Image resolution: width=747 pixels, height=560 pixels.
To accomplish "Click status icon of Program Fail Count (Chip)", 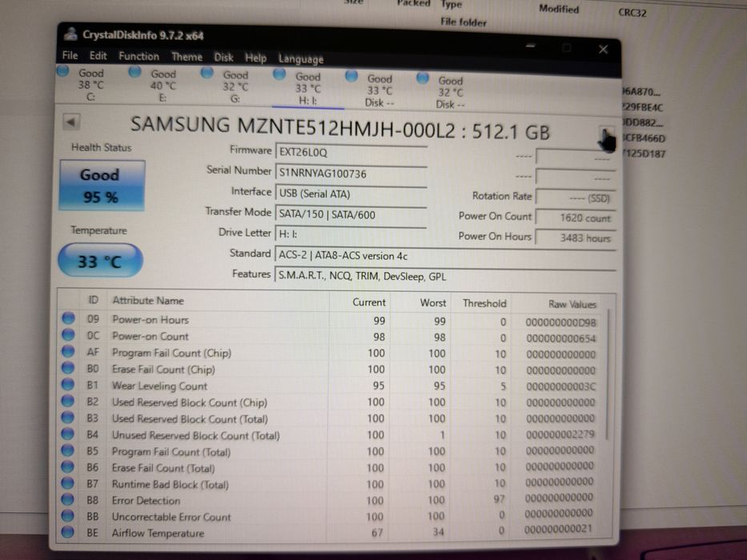I will click(x=68, y=351).
